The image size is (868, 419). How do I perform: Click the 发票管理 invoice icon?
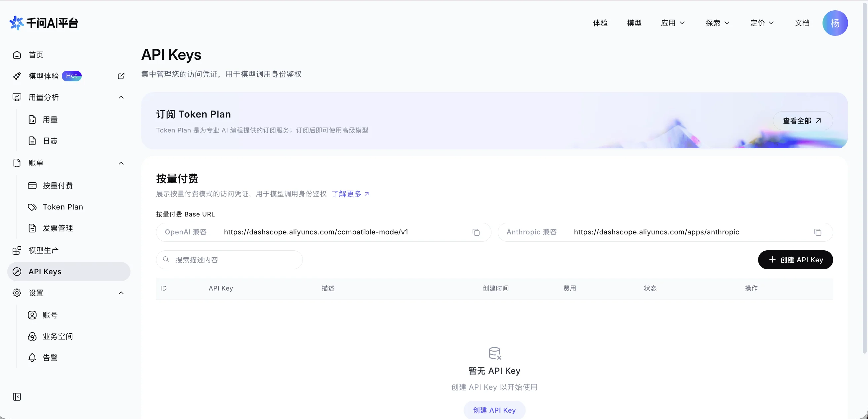click(x=32, y=228)
